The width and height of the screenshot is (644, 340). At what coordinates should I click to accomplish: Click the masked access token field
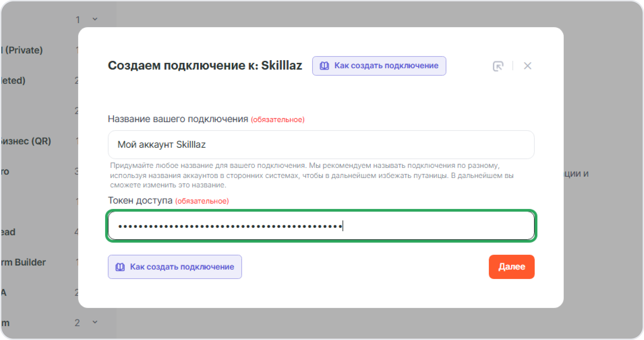[x=321, y=226]
